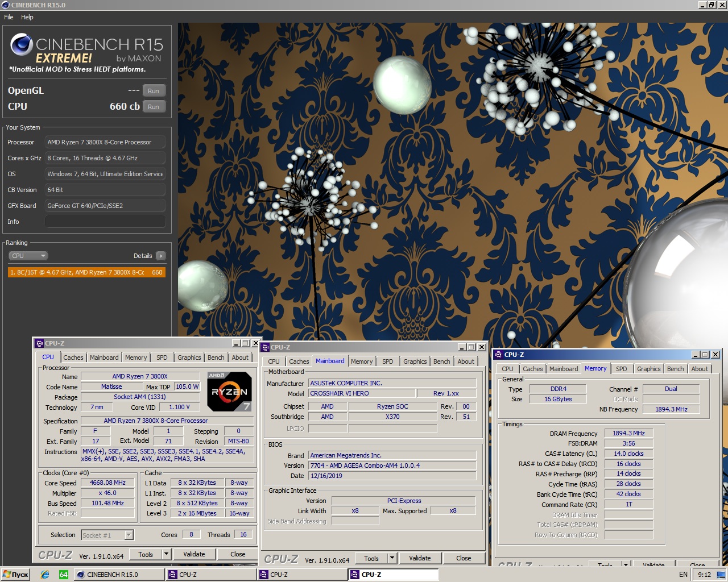Open Graphics tab in right CPU-Z window
728x582 pixels.
(x=649, y=369)
